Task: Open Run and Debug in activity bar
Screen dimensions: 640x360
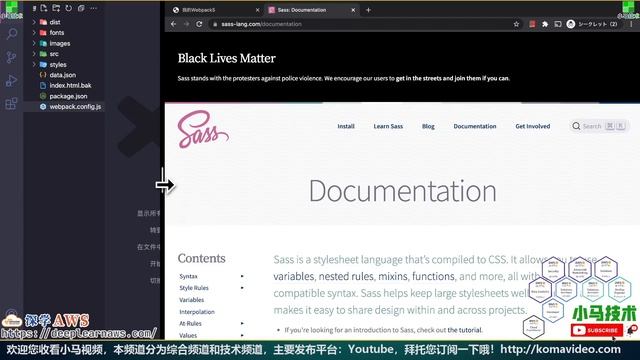Action: click(12, 80)
